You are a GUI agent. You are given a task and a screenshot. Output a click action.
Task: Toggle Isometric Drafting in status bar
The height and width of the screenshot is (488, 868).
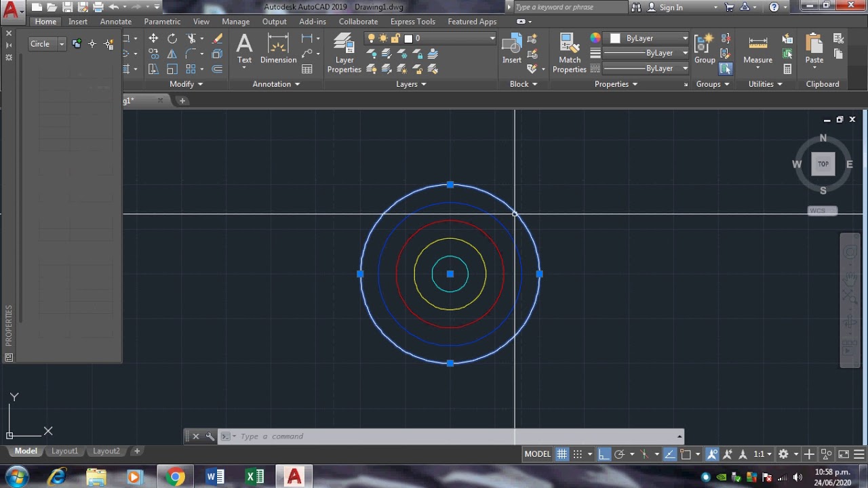coord(644,454)
